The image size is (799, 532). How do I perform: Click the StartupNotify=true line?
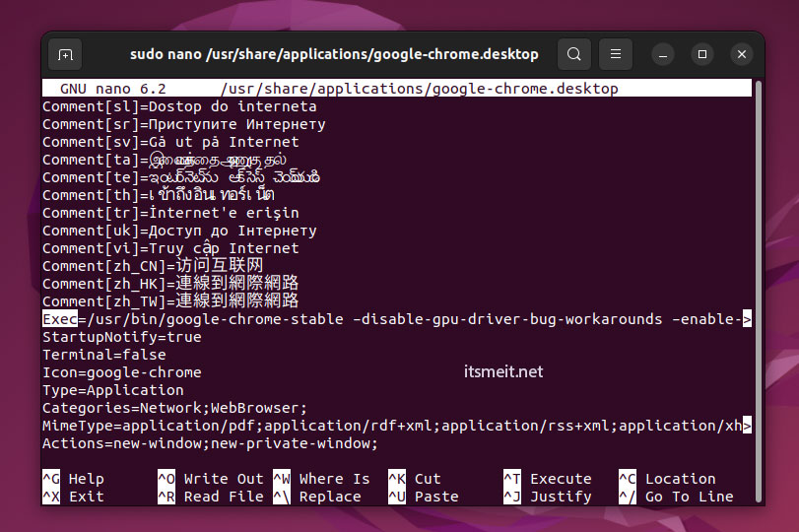(121, 337)
